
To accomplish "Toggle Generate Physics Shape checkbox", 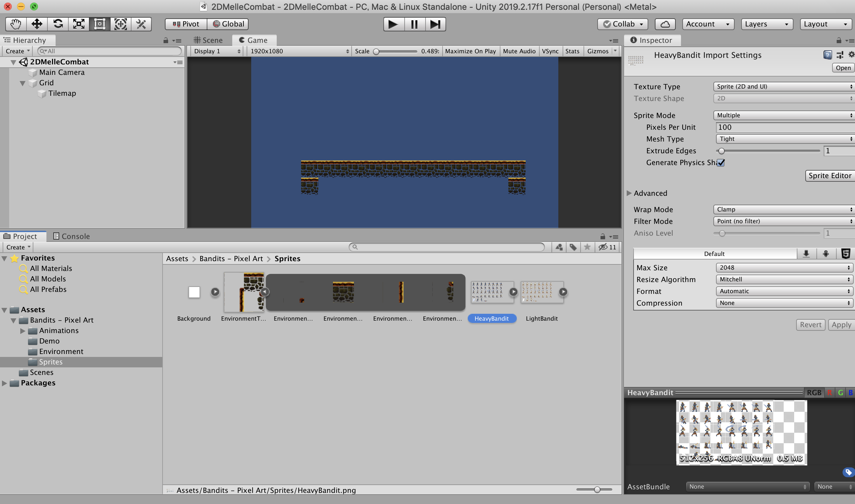I will (x=721, y=163).
